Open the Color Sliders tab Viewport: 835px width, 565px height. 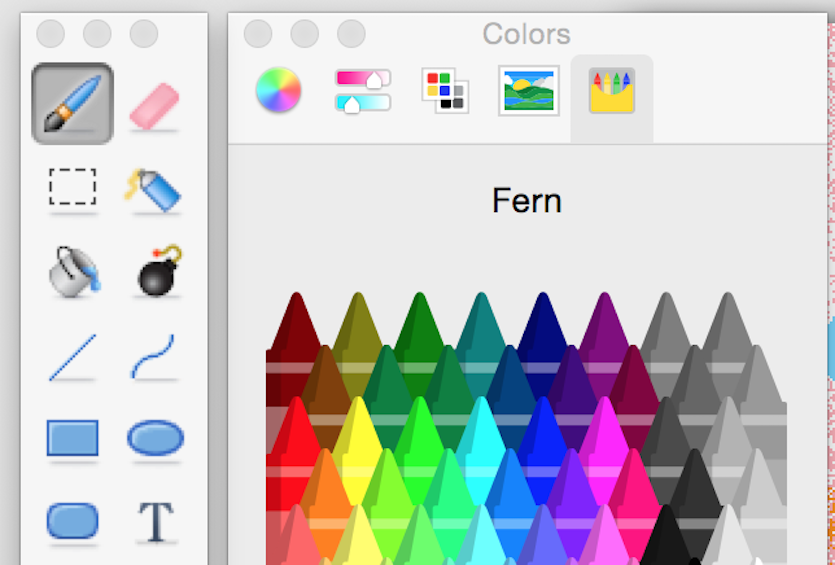[x=363, y=90]
